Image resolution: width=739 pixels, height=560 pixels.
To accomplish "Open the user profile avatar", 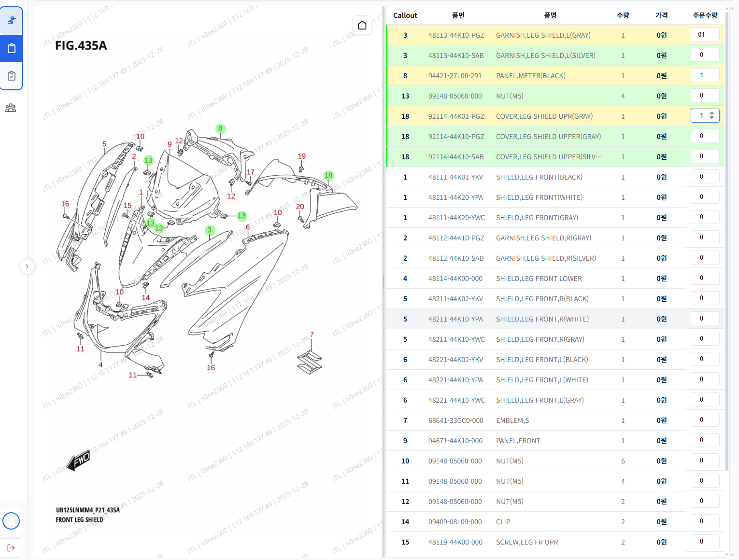I will 11,521.
